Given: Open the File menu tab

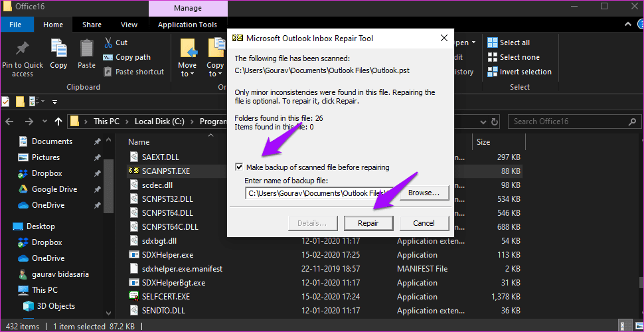Looking at the screenshot, I should (x=16, y=25).
